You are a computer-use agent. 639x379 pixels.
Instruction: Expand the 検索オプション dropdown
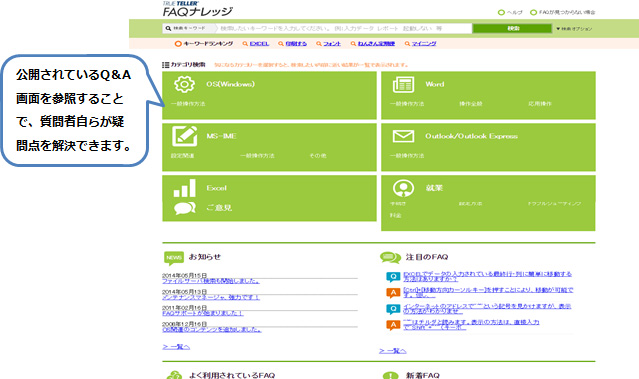573,29
